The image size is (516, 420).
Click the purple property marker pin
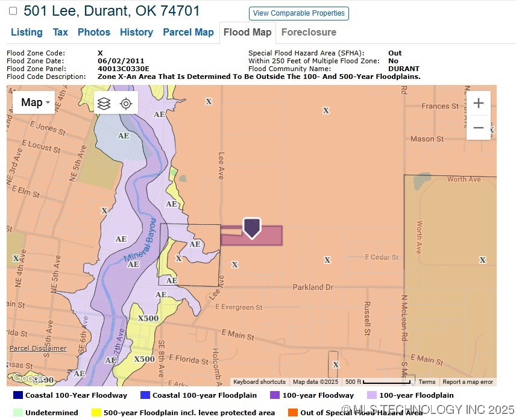[251, 228]
